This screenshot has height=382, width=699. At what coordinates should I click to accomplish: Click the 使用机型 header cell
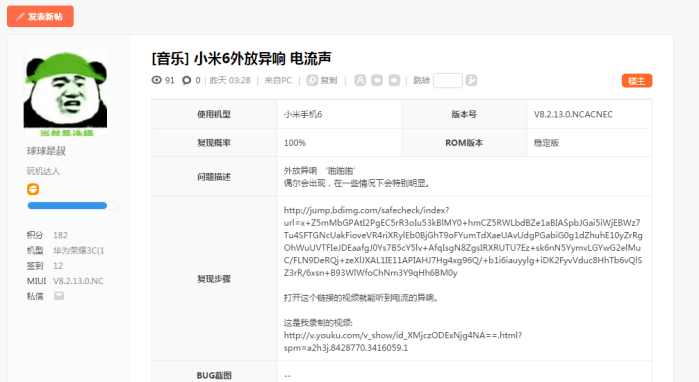pos(214,115)
